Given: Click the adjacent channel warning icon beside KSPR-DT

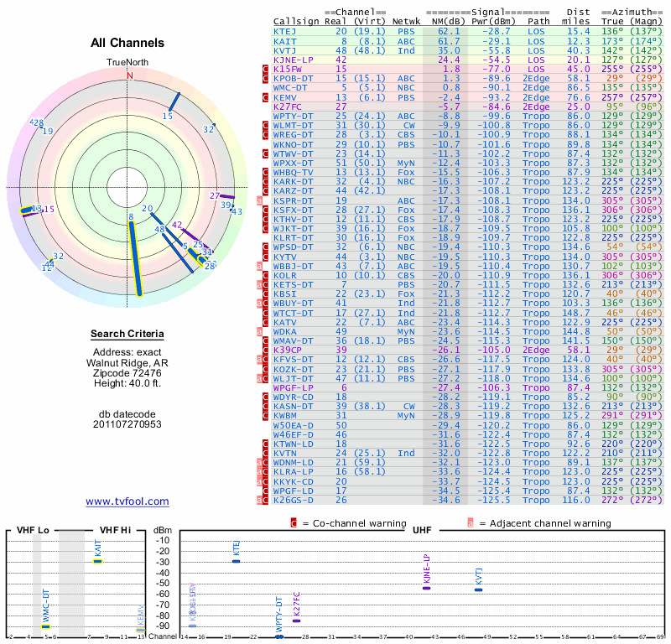Looking at the screenshot, I should coord(261,201).
